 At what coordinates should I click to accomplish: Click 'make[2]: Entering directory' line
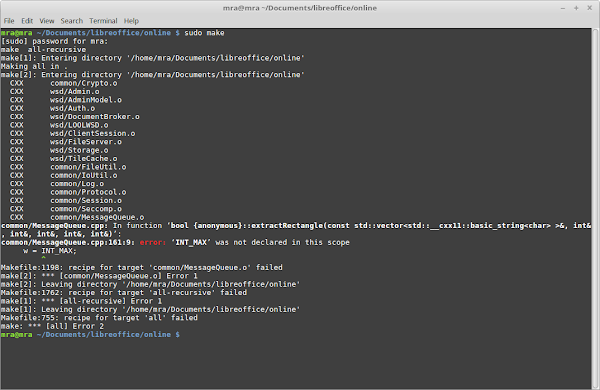pyautogui.click(x=153, y=75)
